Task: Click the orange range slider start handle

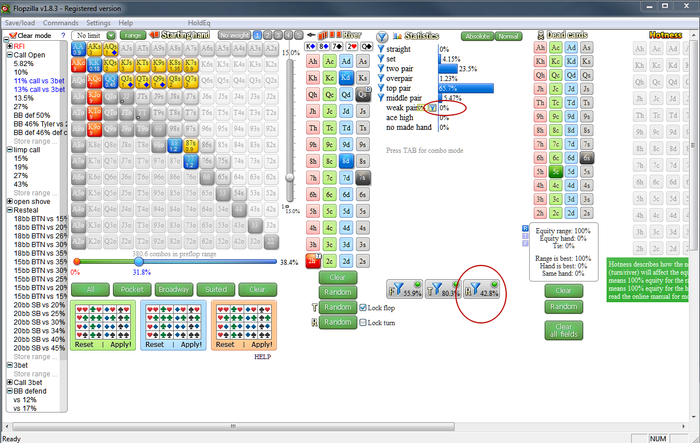Action: (77, 261)
